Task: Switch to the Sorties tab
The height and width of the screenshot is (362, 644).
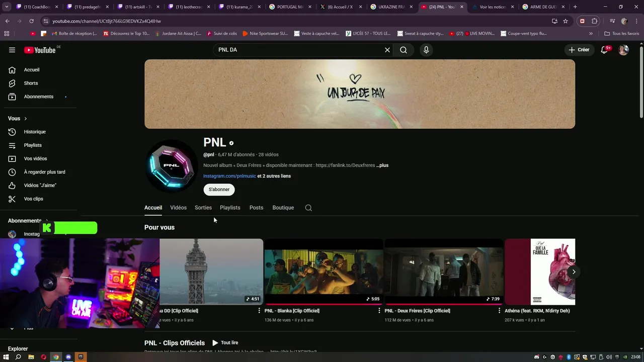Action: 203,208
